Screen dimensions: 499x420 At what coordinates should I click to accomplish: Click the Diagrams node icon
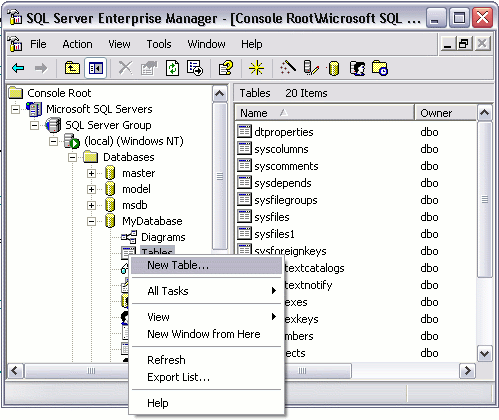[x=129, y=237]
